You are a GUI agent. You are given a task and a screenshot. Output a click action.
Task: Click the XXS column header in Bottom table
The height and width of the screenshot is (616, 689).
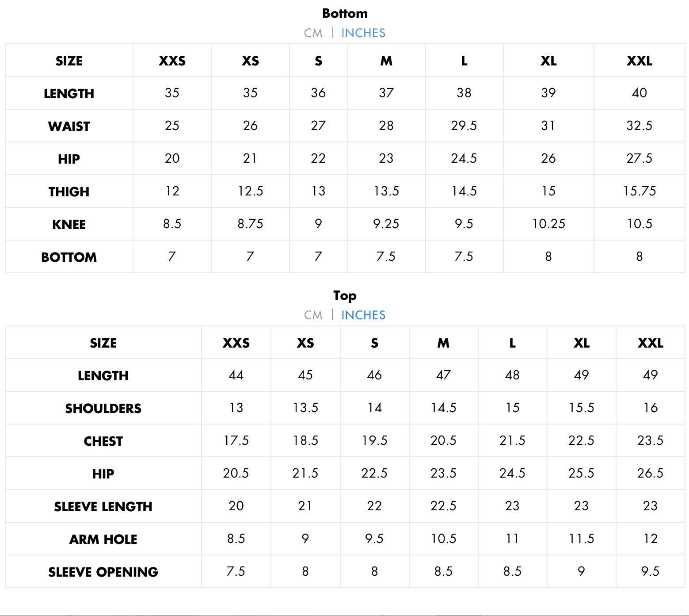pyautogui.click(x=172, y=61)
